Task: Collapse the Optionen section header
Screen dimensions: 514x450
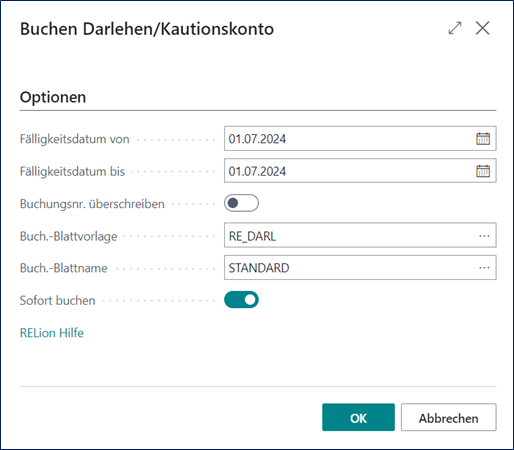Action: [53, 97]
